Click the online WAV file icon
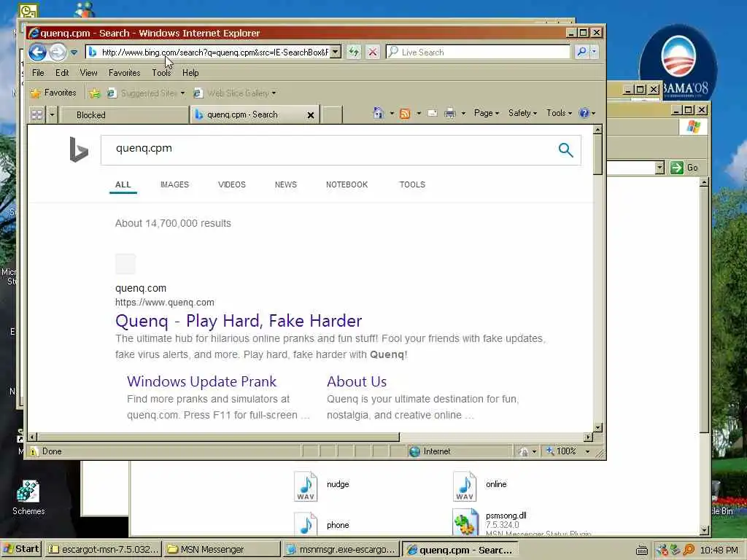This screenshot has width=747, height=560. point(465,486)
